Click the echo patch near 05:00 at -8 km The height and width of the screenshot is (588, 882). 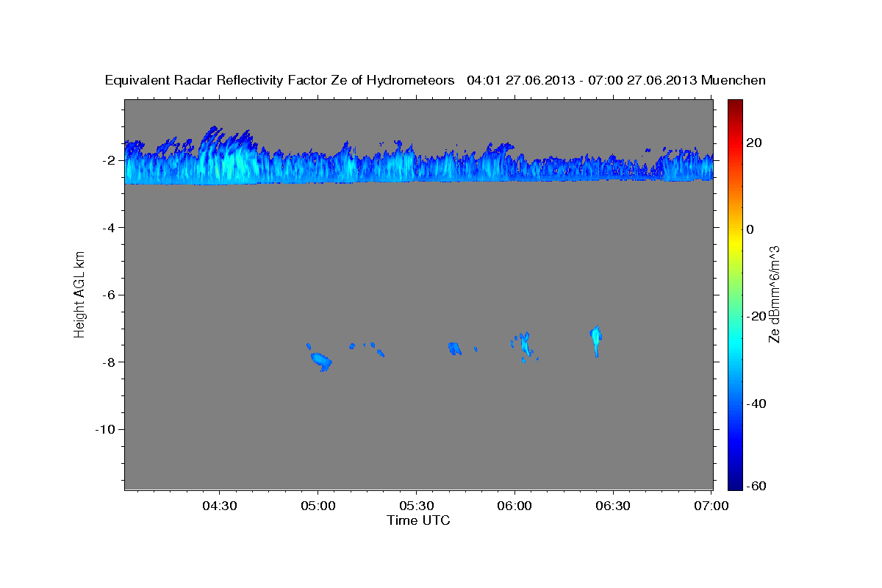321,360
